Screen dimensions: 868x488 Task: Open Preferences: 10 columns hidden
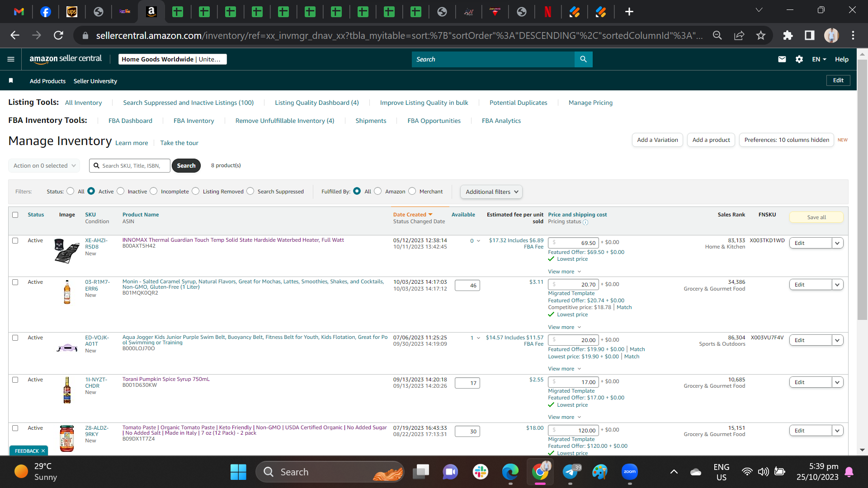[x=787, y=140]
